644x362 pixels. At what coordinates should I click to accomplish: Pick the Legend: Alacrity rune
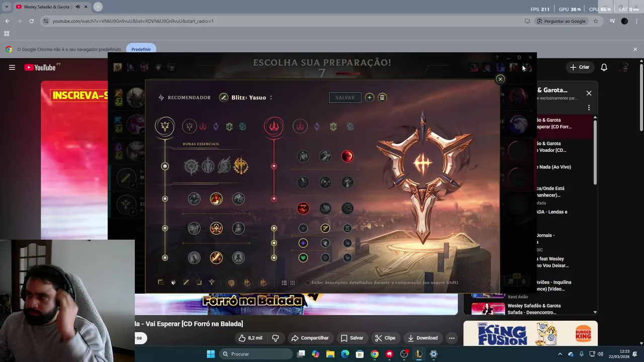(194, 228)
